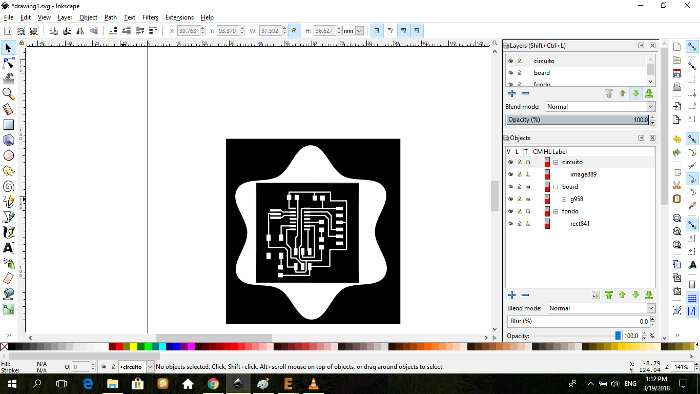This screenshot has width=700, height=394.
Task: Collapse the circuito group in Objects
Action: [555, 162]
